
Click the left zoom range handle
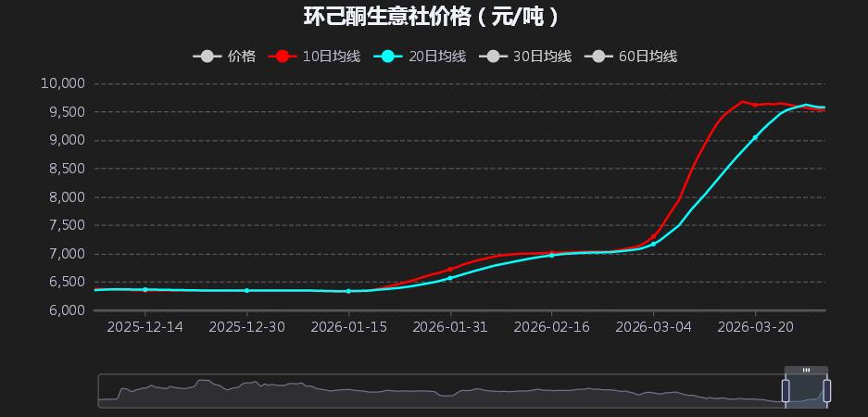click(x=786, y=391)
